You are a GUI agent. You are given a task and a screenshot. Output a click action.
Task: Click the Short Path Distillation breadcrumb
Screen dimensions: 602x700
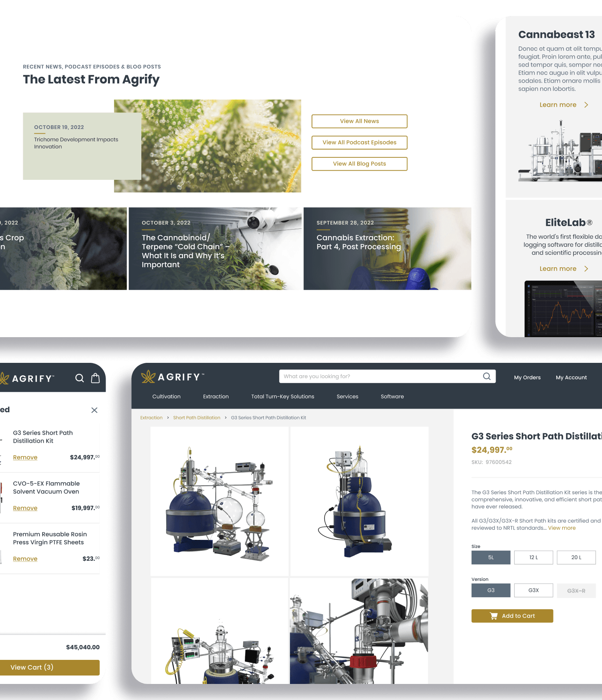197,418
